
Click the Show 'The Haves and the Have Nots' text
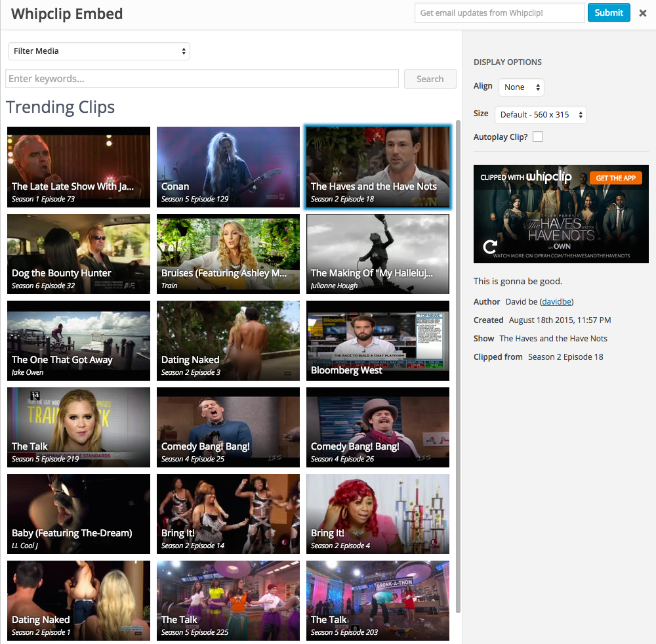pos(553,338)
